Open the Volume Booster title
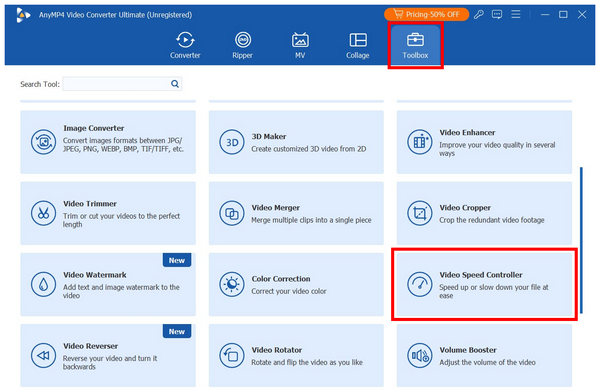 468,350
